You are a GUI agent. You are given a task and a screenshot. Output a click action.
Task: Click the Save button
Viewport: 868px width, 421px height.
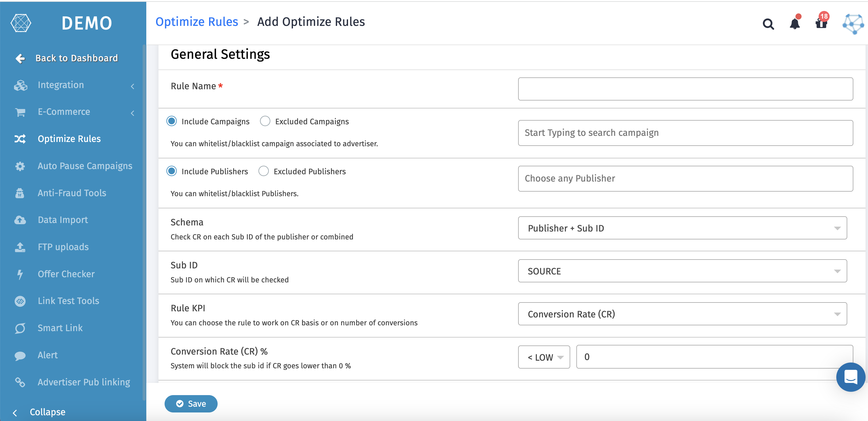(191, 404)
